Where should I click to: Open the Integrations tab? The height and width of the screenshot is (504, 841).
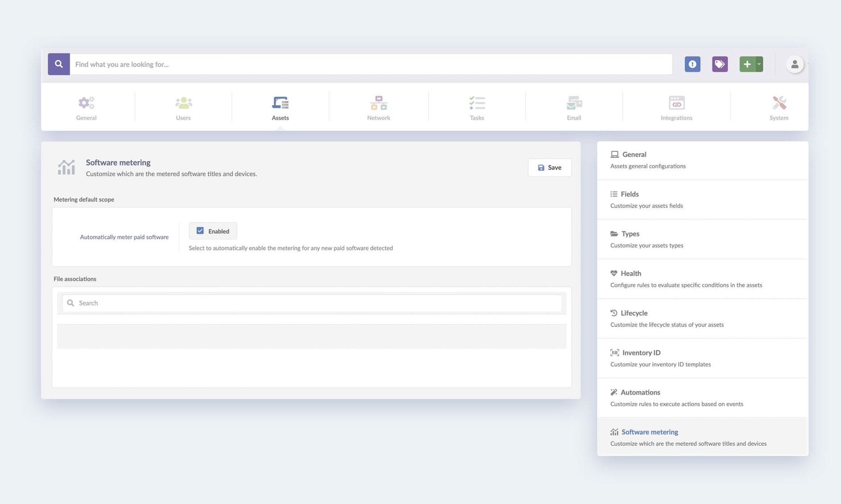pyautogui.click(x=676, y=107)
